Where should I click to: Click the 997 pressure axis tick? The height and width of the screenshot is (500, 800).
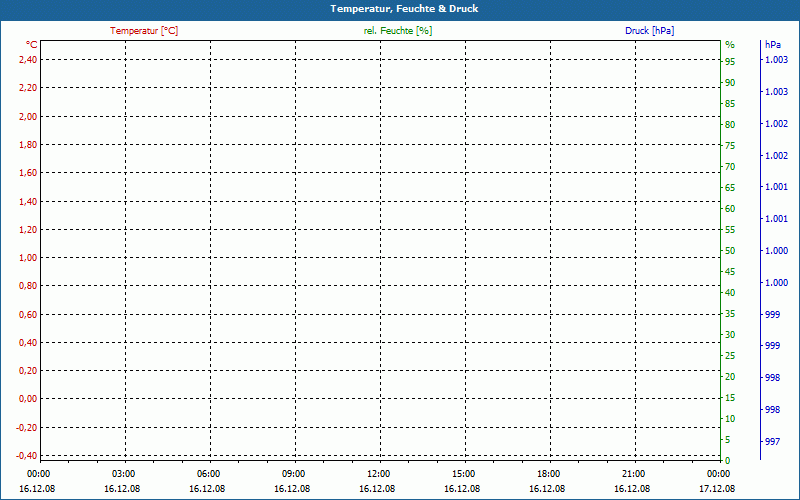click(x=772, y=441)
